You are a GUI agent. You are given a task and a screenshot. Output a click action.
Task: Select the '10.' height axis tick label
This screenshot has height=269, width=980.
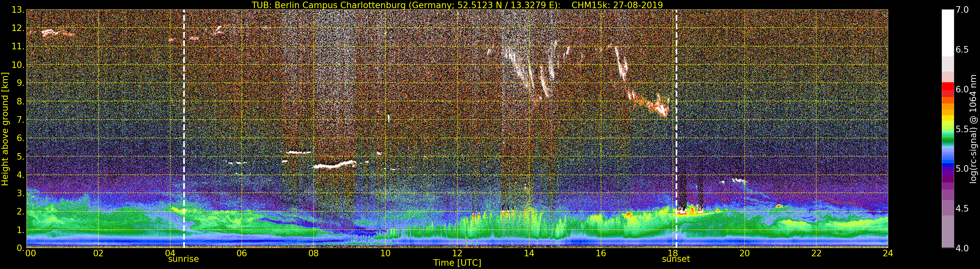[18, 65]
